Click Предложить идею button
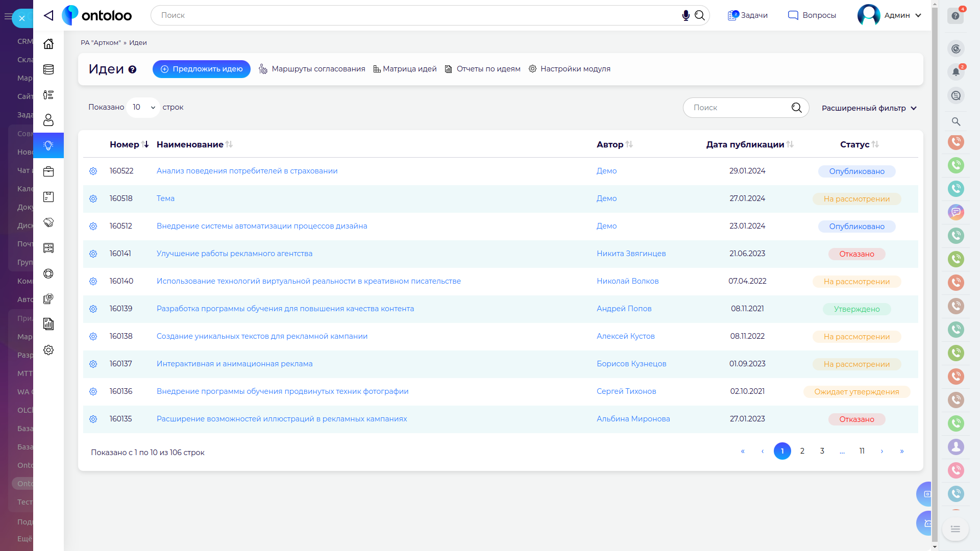Viewport: 980px width, 551px height. (202, 69)
